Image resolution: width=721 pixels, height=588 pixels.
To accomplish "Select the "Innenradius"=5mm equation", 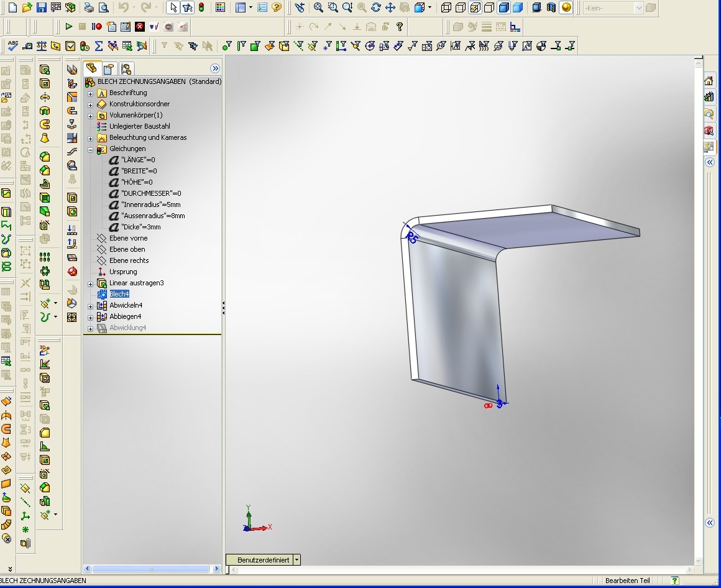I will [x=150, y=204].
